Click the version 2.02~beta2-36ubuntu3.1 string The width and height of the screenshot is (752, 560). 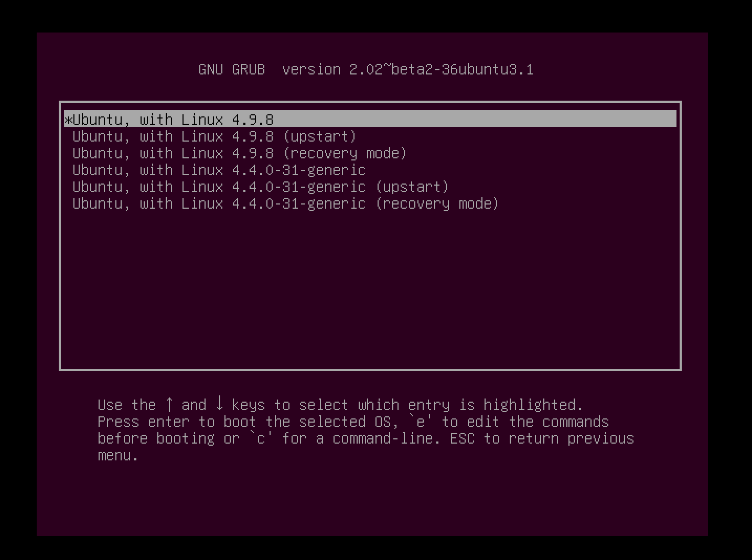[408, 69]
